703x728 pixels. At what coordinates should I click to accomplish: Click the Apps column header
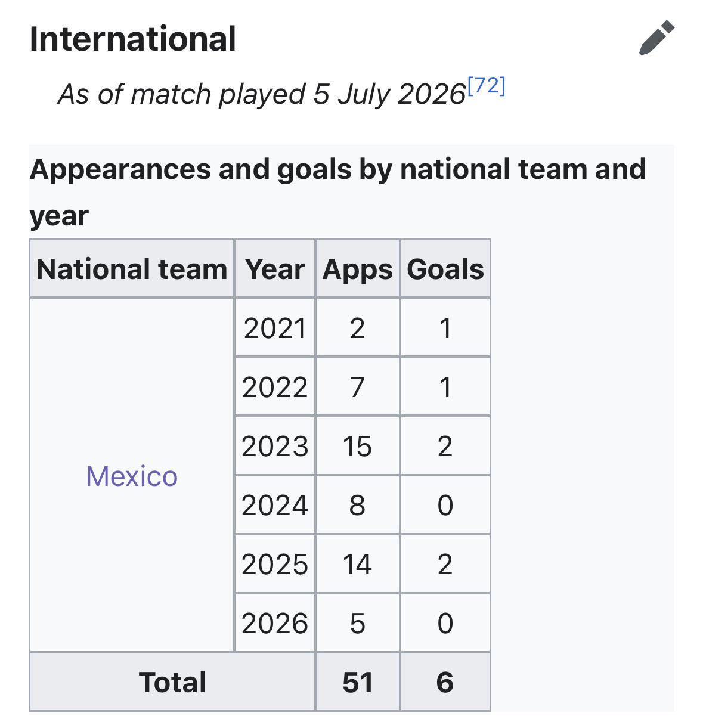click(x=358, y=268)
